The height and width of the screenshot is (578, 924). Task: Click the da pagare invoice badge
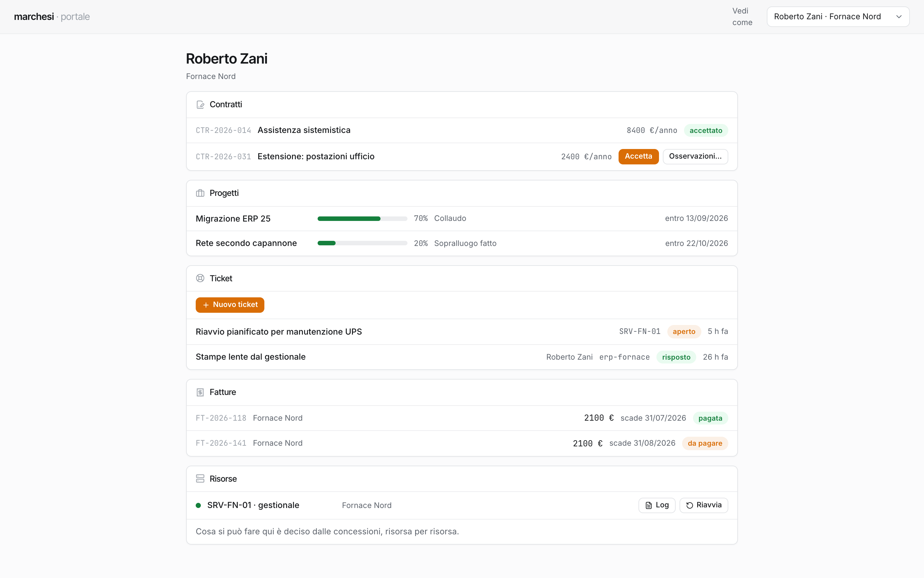pyautogui.click(x=705, y=443)
